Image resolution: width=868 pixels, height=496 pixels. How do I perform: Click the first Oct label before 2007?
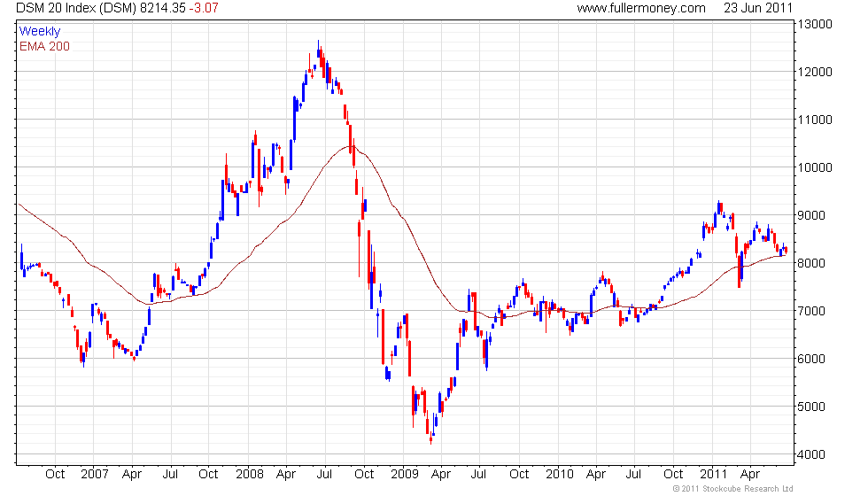pyautogui.click(x=55, y=475)
